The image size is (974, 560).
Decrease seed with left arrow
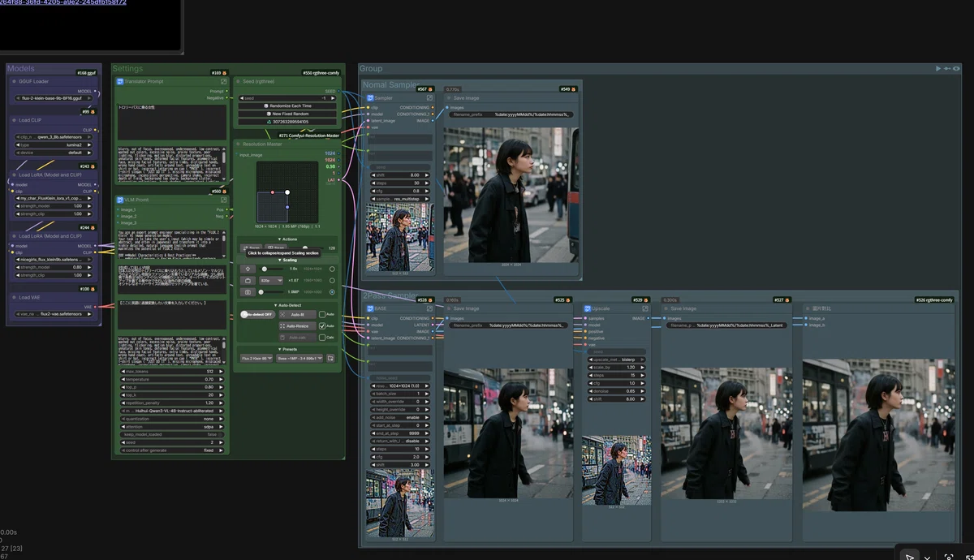[x=242, y=98]
